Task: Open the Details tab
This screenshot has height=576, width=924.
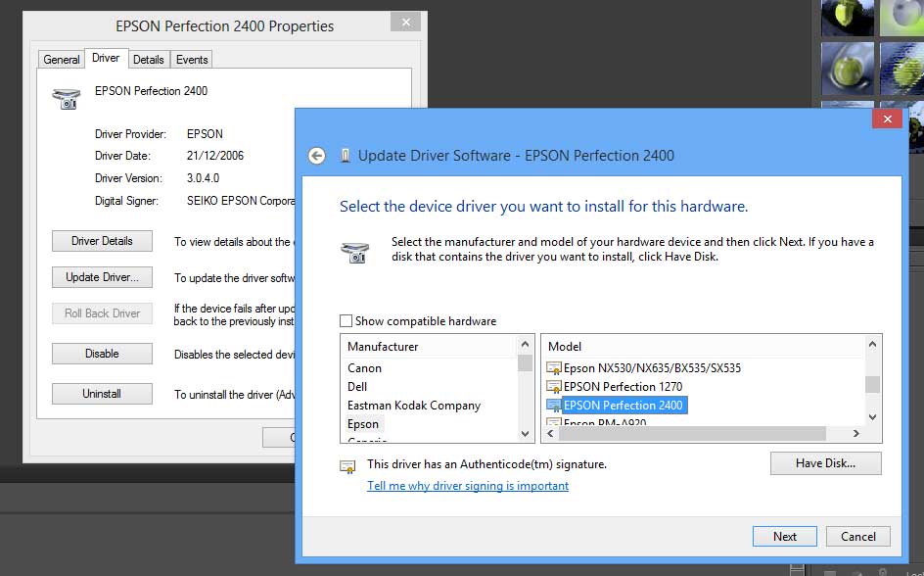Action: tap(149, 60)
